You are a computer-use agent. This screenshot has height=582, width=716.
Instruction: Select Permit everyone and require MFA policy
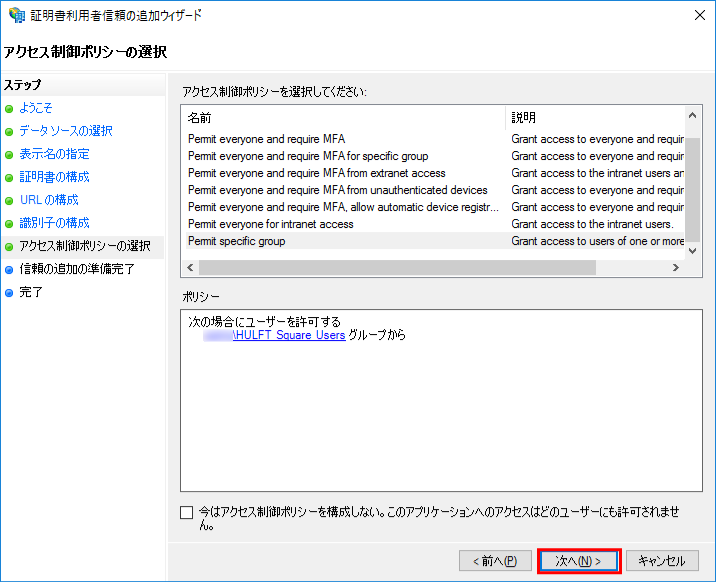266,139
